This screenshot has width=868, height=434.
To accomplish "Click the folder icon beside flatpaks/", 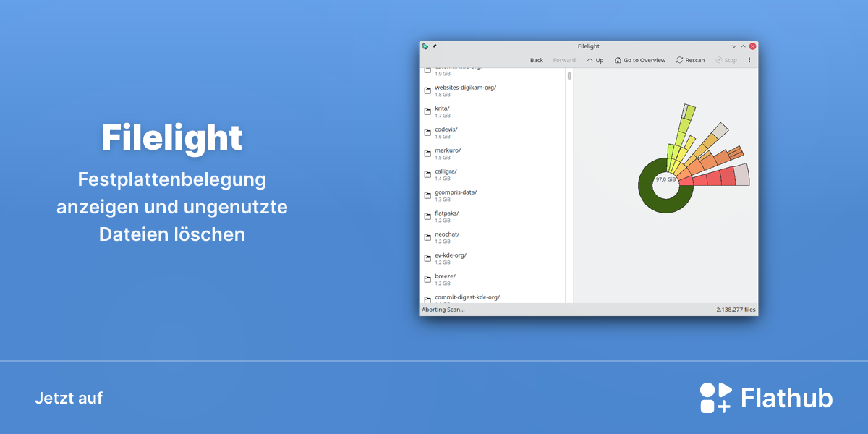I will [x=427, y=216].
